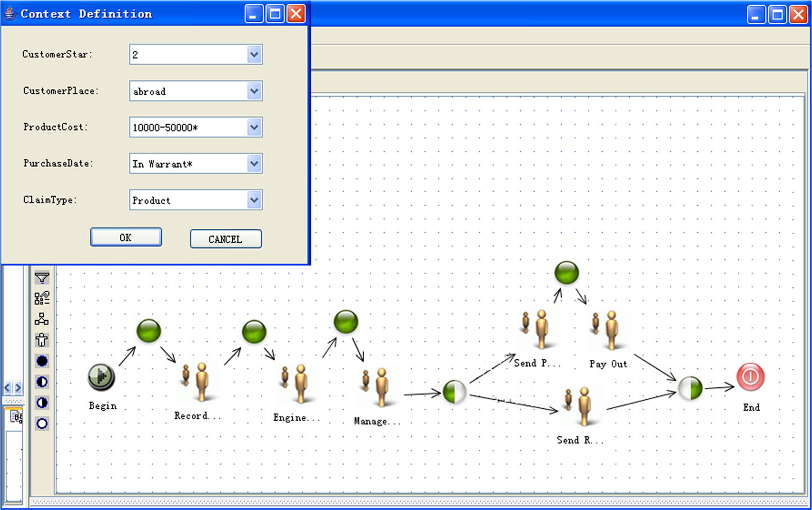Select the person activity tool in palette
The height and width of the screenshot is (510, 812).
click(42, 340)
